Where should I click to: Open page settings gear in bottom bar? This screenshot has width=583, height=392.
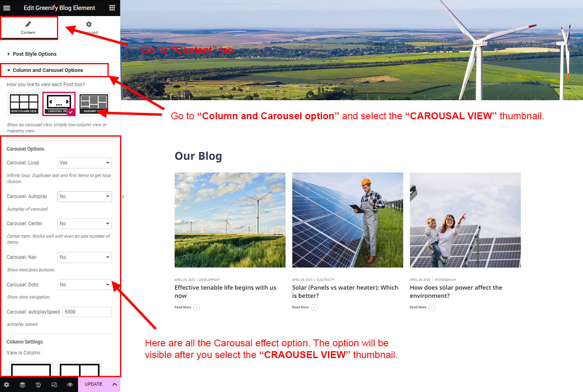[x=6, y=385]
